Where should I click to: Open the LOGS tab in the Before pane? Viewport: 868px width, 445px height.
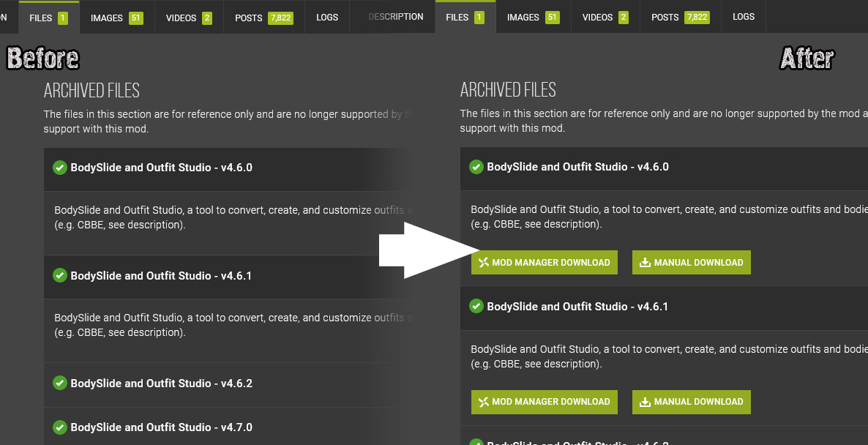(x=327, y=17)
